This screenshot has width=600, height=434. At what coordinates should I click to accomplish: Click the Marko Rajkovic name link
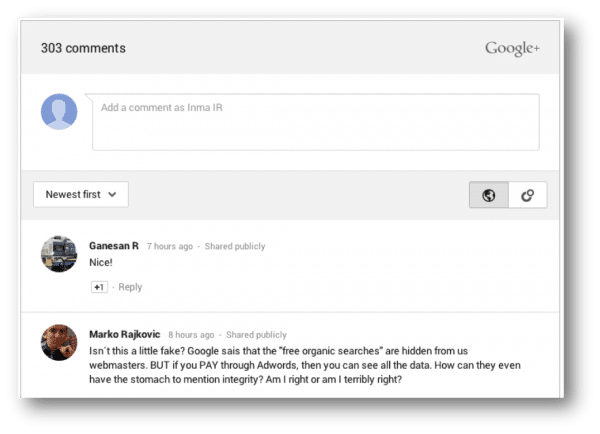coord(124,334)
